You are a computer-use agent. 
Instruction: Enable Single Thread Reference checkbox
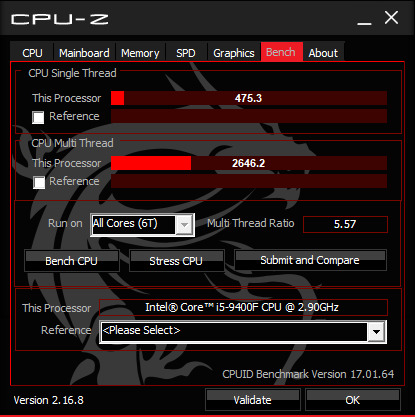pyautogui.click(x=38, y=117)
